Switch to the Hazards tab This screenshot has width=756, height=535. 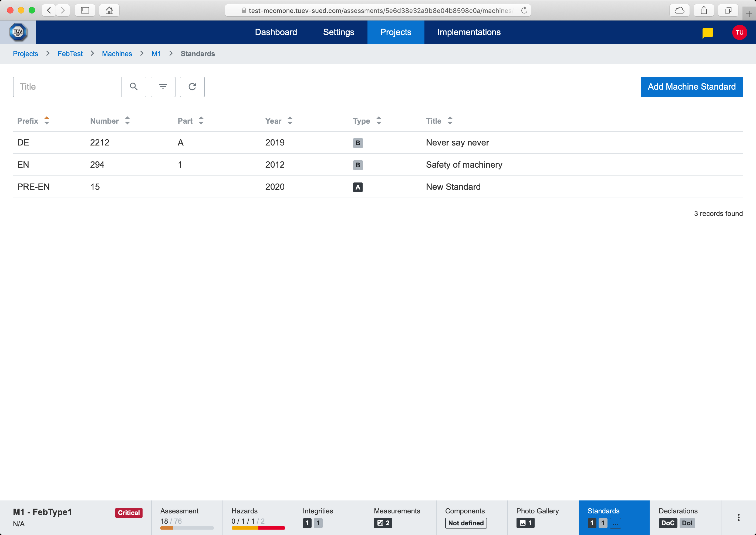[x=258, y=517]
